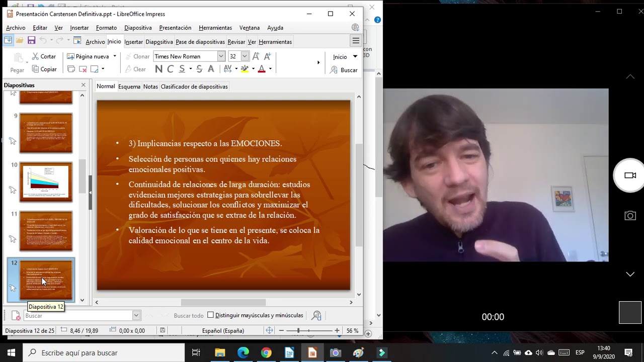Click zoom in plus button
The image size is (644, 362).
tap(337, 330)
